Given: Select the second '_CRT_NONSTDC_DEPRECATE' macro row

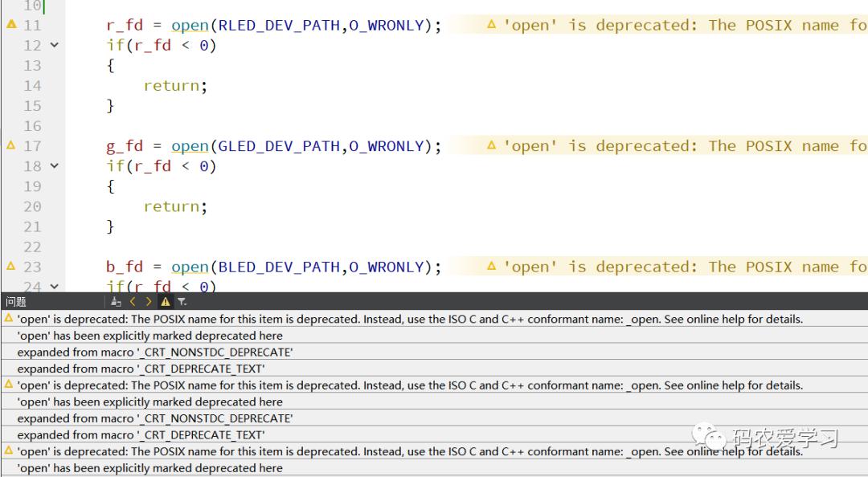Looking at the screenshot, I should click(x=434, y=418).
